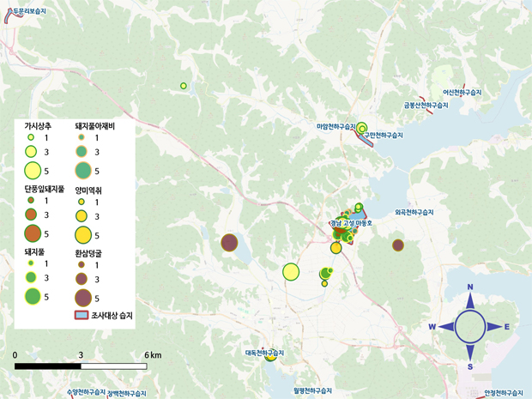
Task: Click the yellow marker at 마암천하구습지
Action: tap(362, 128)
